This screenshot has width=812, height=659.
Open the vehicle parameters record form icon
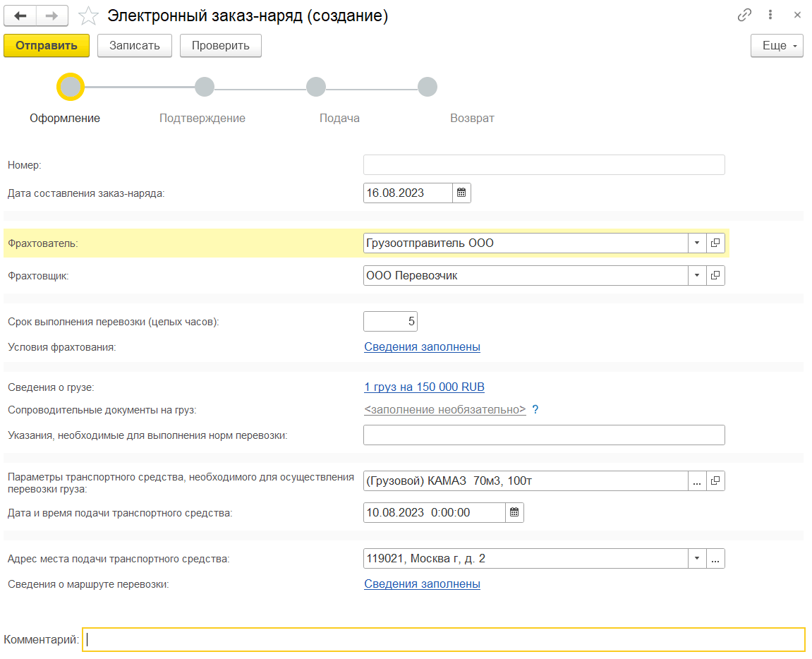pyautogui.click(x=715, y=480)
